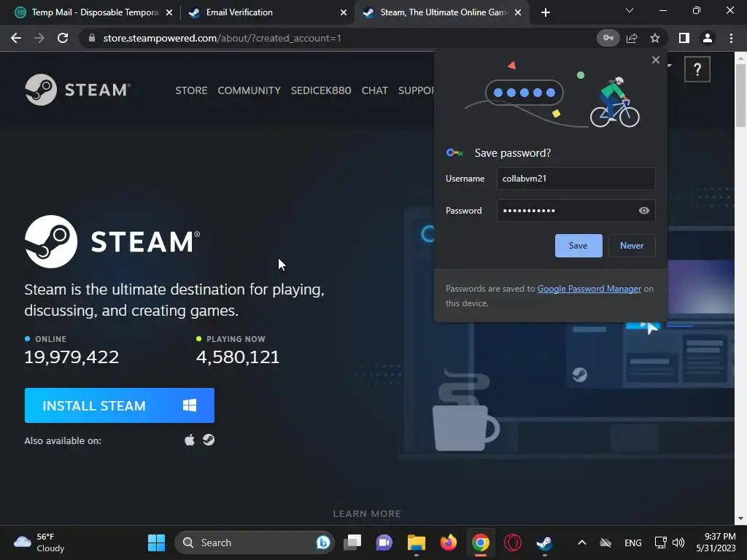
Task: Open the weather widget showing 56°F
Action: click(x=39, y=542)
